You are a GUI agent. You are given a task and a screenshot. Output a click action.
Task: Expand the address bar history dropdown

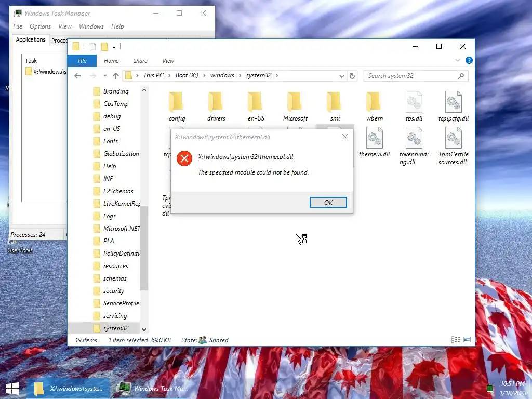click(342, 76)
